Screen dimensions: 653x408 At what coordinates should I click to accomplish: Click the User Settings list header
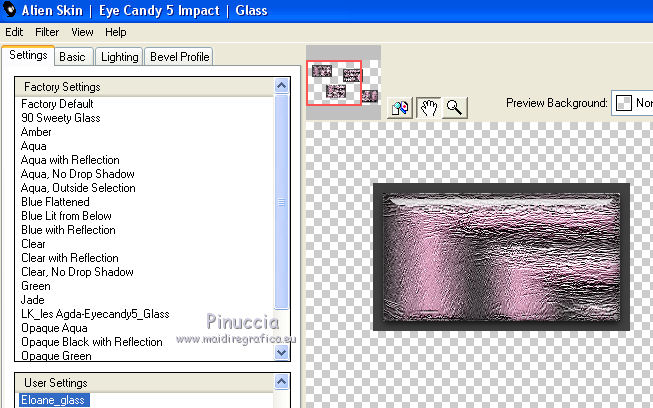point(145,383)
